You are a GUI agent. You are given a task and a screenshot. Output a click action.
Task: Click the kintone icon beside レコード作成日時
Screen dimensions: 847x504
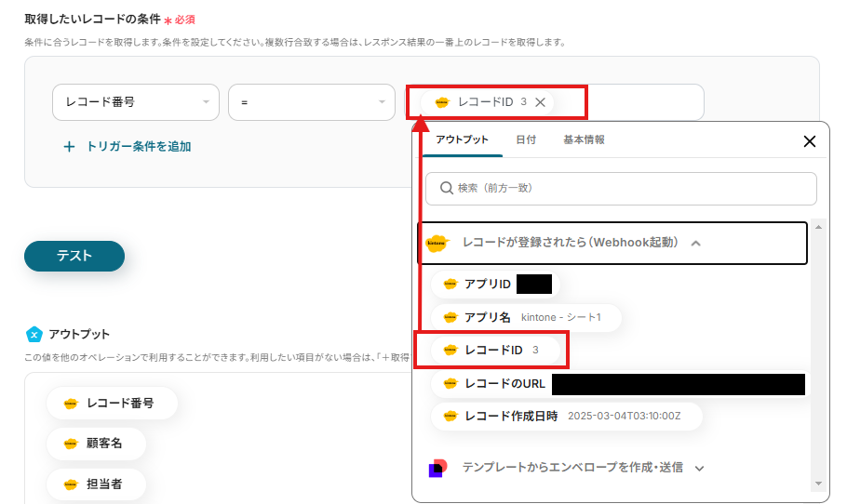[x=450, y=416]
